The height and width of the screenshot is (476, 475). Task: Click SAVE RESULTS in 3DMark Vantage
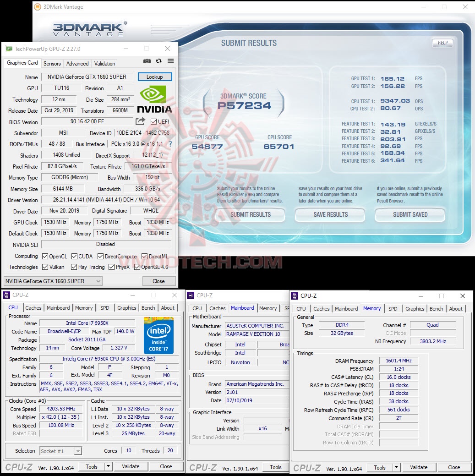331,214
